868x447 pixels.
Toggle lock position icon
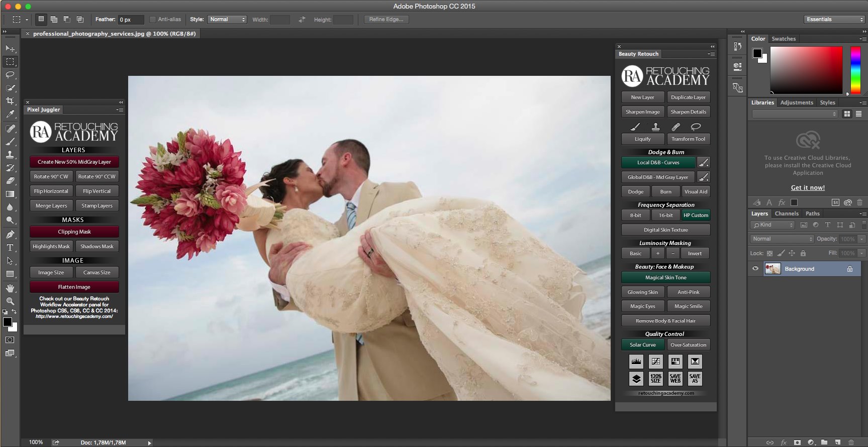(x=792, y=253)
